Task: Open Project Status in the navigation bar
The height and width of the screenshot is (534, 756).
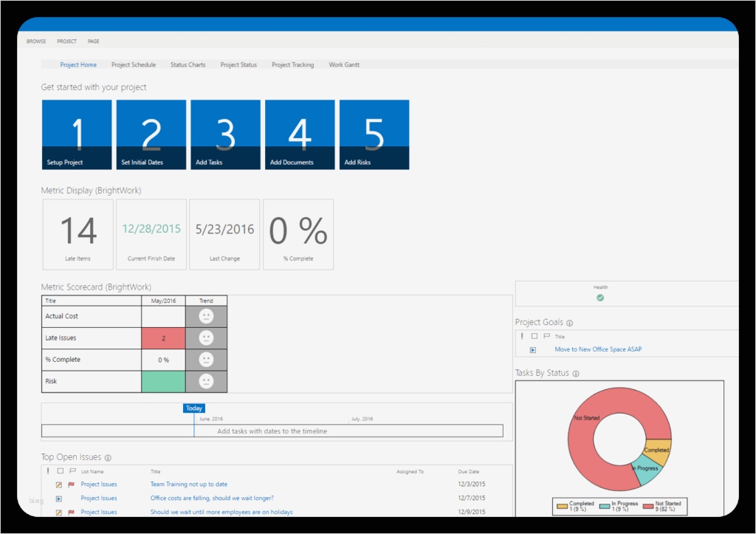Action: 238,65
